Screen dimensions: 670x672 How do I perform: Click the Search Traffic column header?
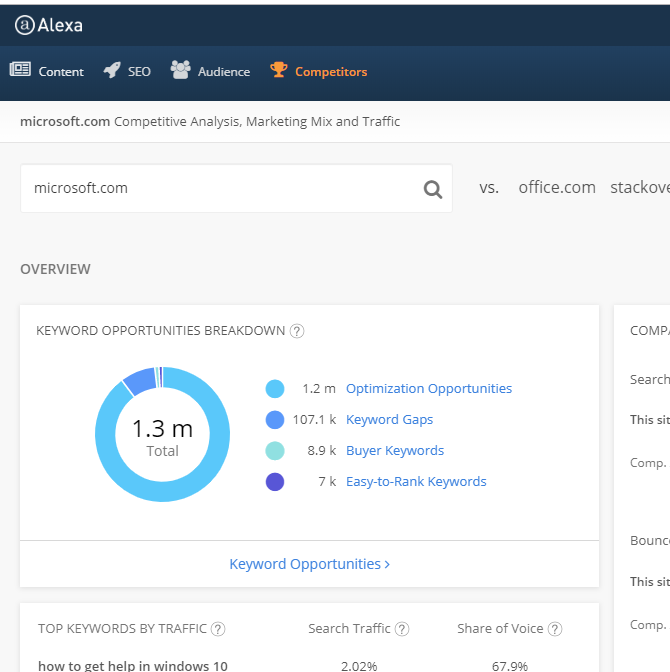(x=349, y=629)
